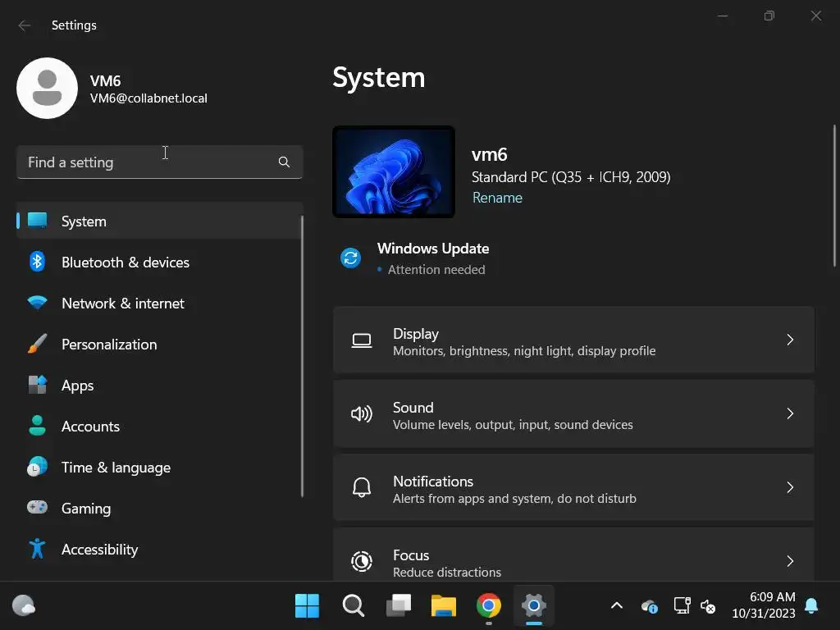Click the Focus timer icon

click(362, 561)
